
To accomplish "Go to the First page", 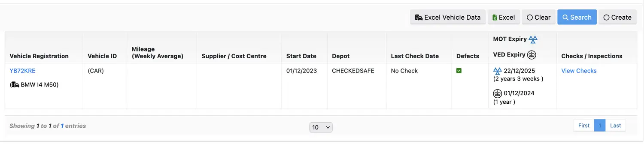I will point(584,126).
